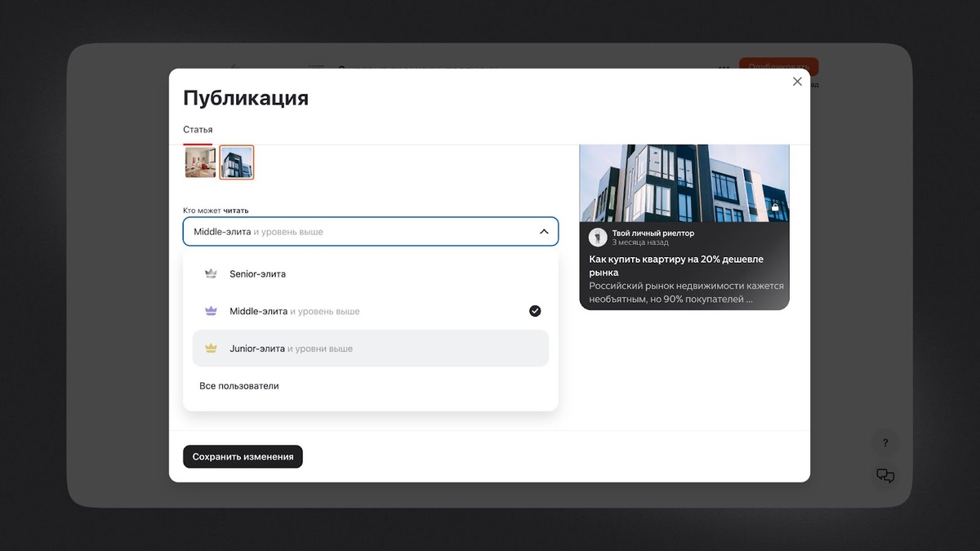Click the preview card building image
Image resolution: width=980 pixels, height=551 pixels.
684,183
